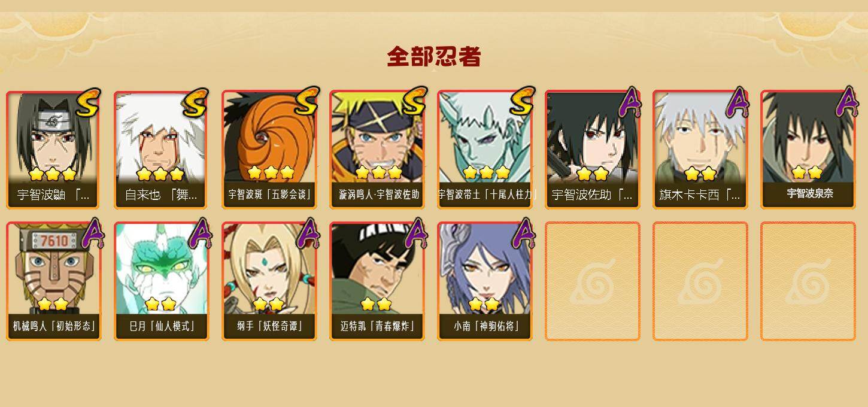
Task: Click the last empty ninja slot
Action: click(x=808, y=281)
